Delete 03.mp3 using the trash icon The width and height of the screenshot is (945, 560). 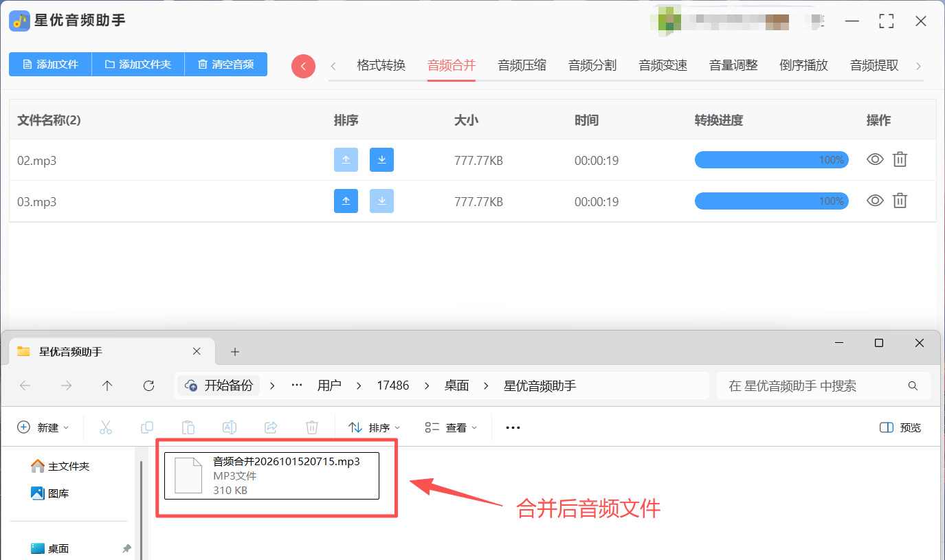[900, 201]
